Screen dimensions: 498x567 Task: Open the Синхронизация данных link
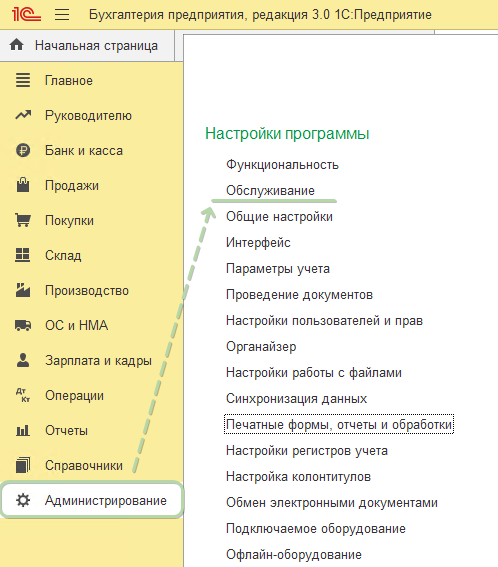tap(296, 398)
